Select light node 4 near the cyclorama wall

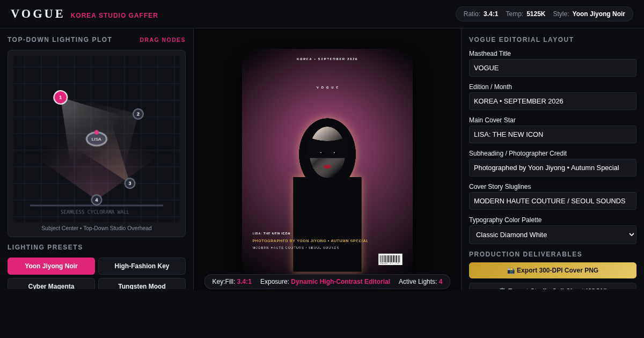pos(97,200)
